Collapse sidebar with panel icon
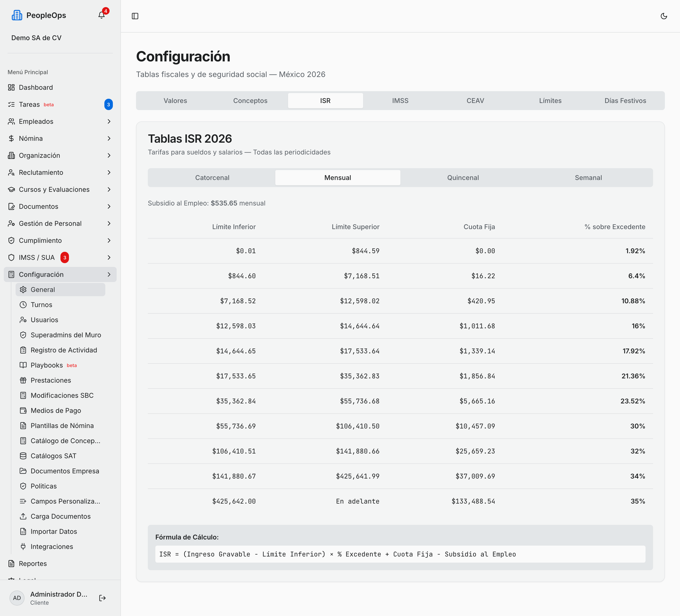The height and width of the screenshot is (616, 680). click(135, 16)
